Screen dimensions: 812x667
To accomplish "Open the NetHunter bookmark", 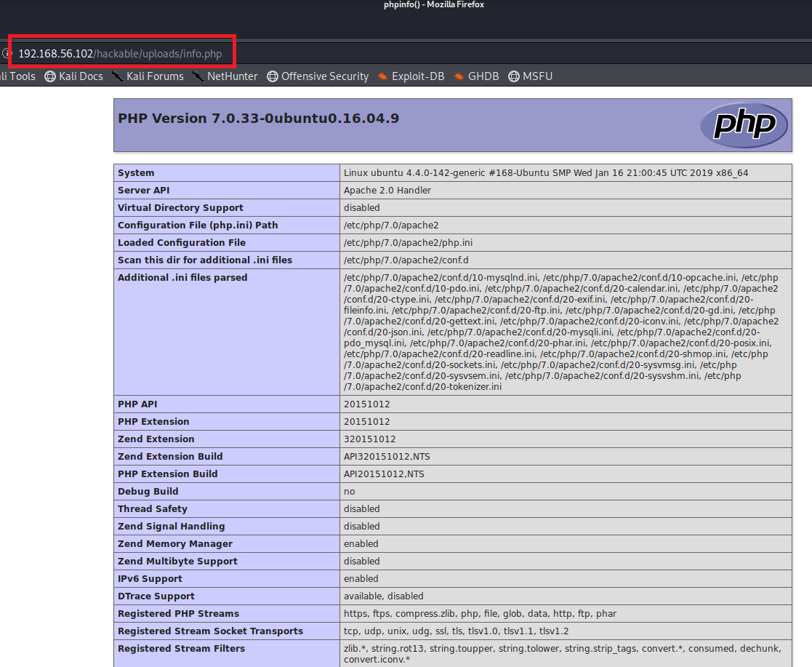I will (x=225, y=76).
